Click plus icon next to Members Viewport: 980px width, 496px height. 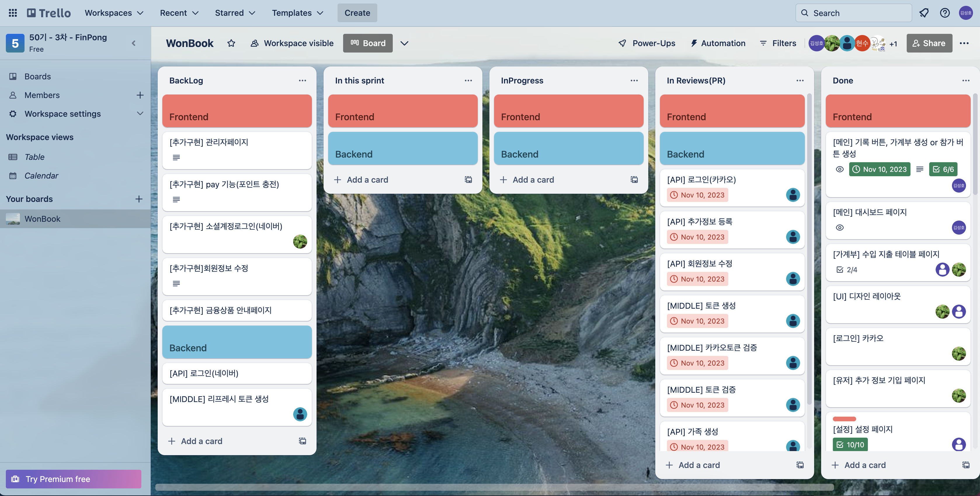(x=140, y=95)
